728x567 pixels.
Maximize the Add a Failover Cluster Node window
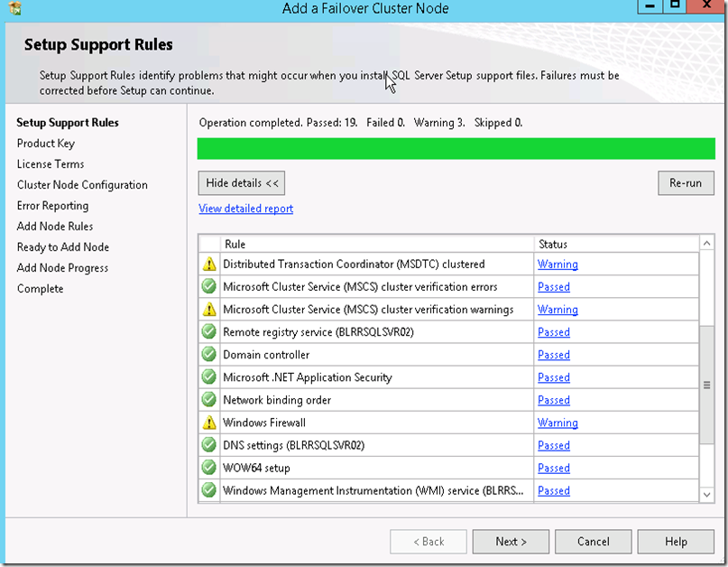pos(674,5)
